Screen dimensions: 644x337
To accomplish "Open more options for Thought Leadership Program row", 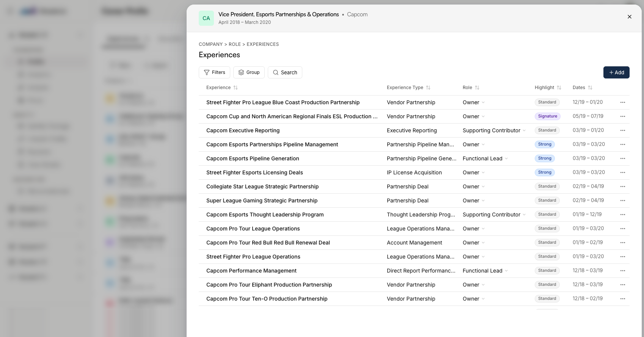I will (623, 215).
